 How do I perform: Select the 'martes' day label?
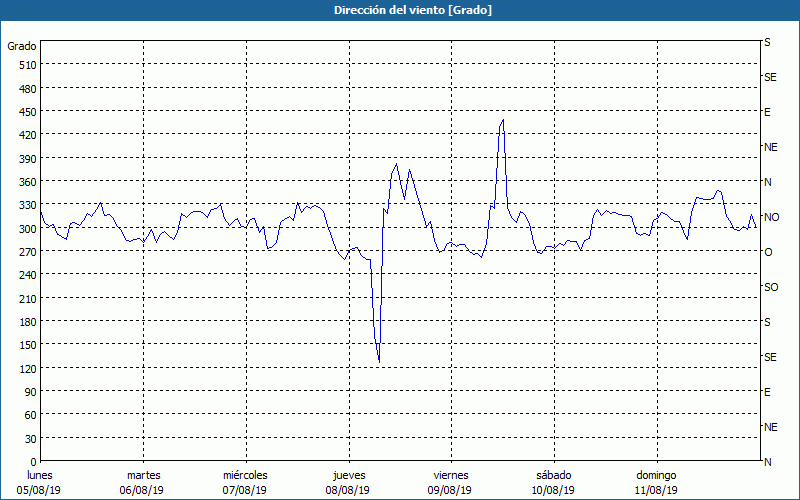(144, 476)
